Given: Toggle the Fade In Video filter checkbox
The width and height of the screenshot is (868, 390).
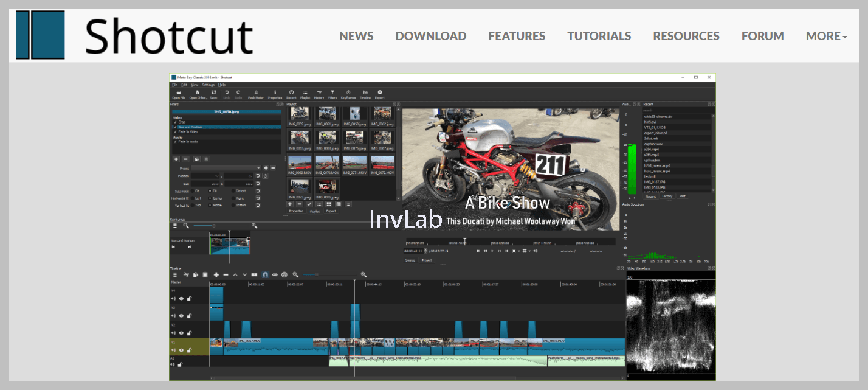Looking at the screenshot, I should click(175, 132).
